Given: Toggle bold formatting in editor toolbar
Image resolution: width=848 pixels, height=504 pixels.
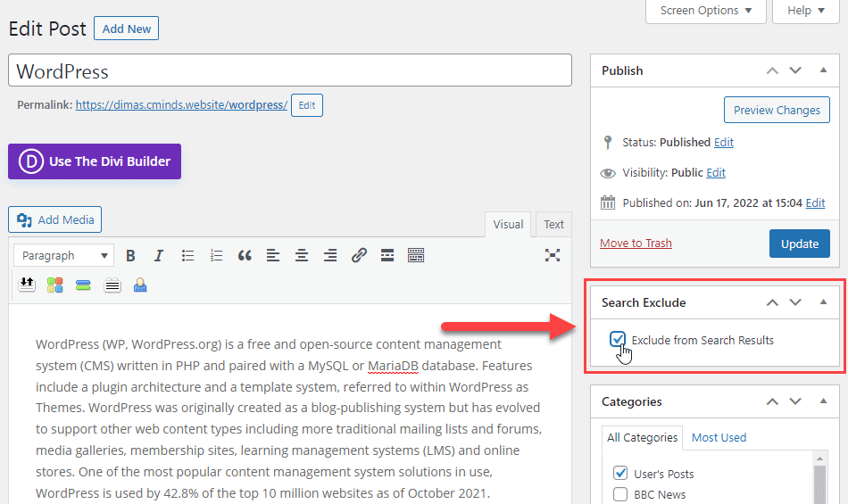Looking at the screenshot, I should [130, 256].
